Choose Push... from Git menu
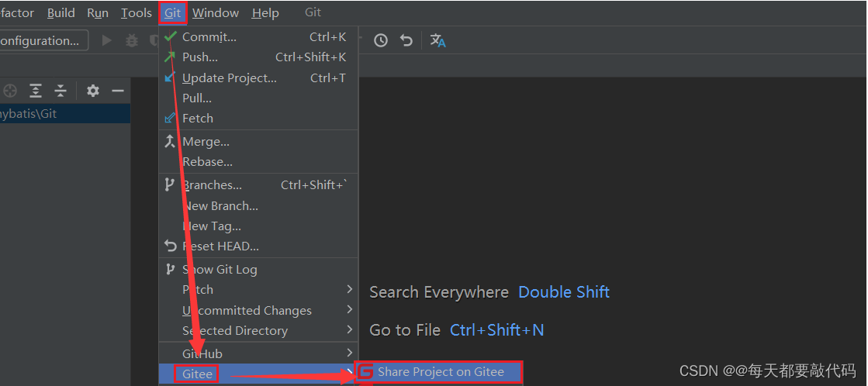This screenshot has height=386, width=868. coord(258,57)
